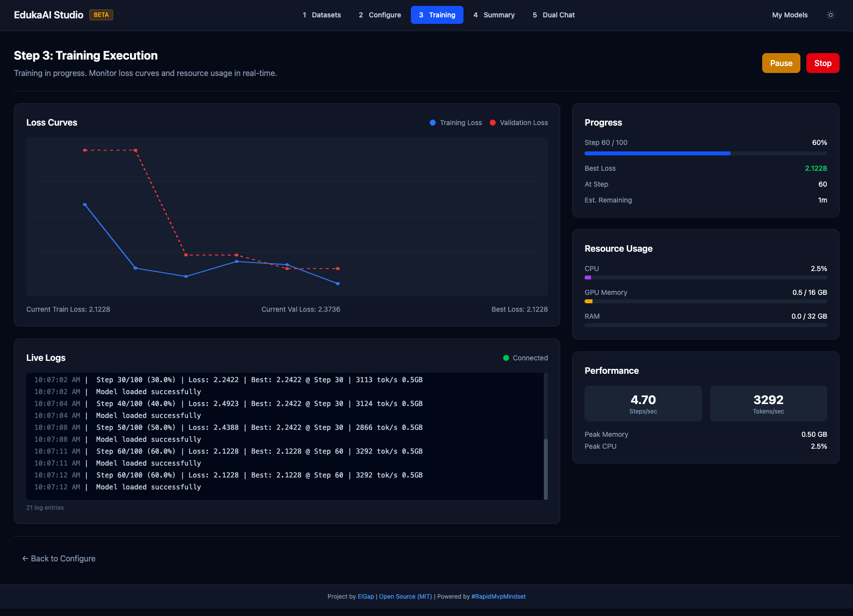Go back to the Configure step
This screenshot has width=853, height=616.
click(x=380, y=15)
